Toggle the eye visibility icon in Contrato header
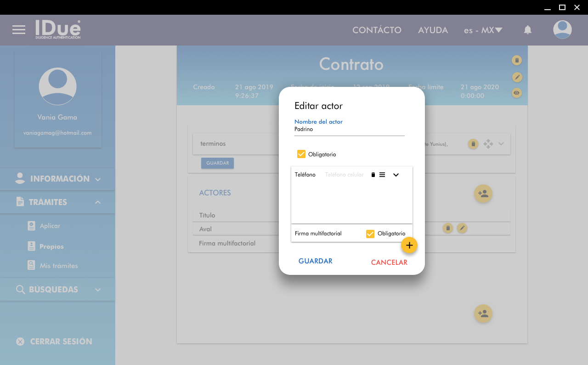 point(517,93)
